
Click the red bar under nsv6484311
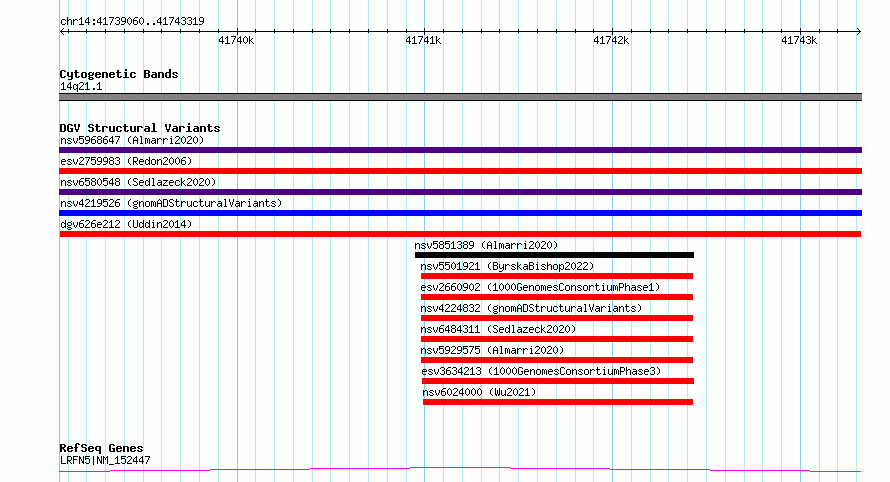click(x=557, y=339)
